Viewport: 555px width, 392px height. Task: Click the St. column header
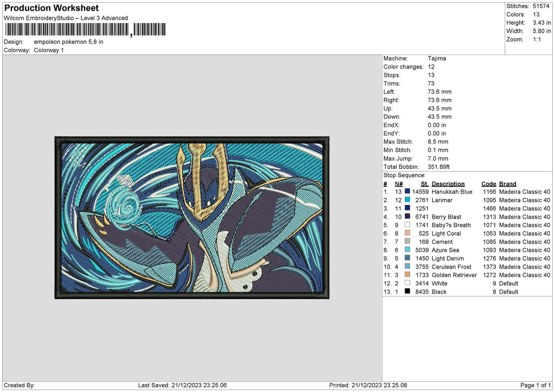point(425,184)
